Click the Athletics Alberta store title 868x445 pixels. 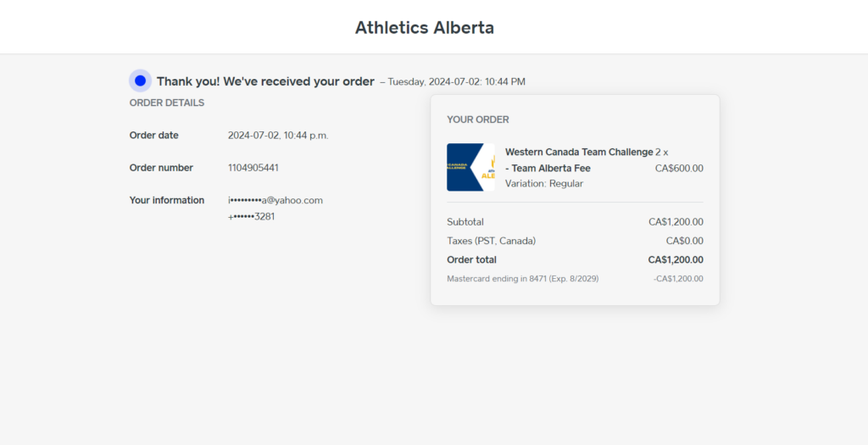pos(425,27)
